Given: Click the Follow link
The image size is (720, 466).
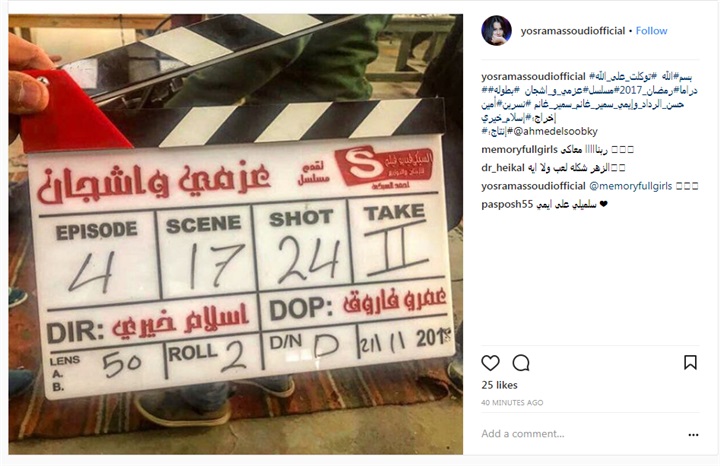Looking at the screenshot, I should (x=651, y=31).
